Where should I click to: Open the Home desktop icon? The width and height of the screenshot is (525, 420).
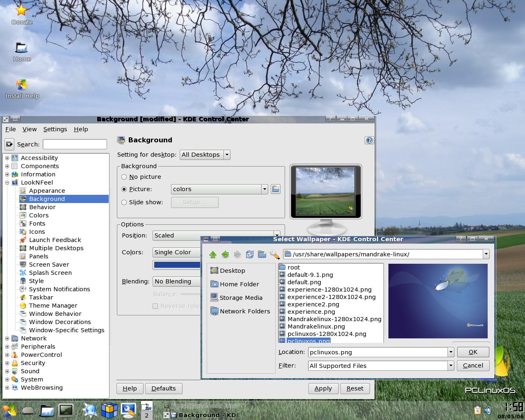[22, 52]
